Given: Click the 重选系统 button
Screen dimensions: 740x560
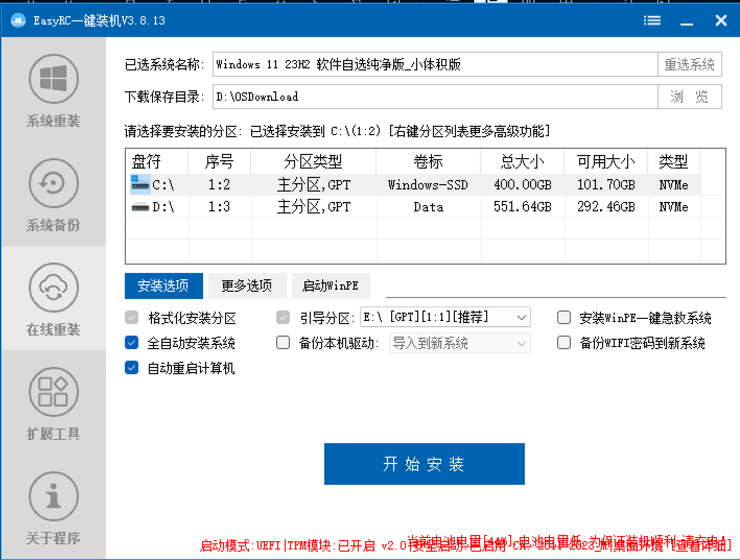Looking at the screenshot, I should tap(689, 64).
